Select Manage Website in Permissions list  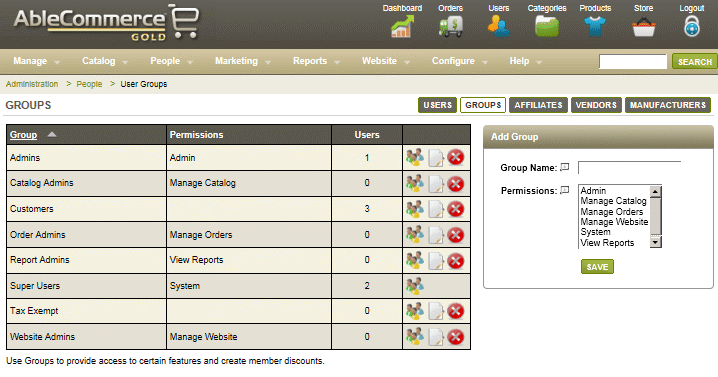click(614, 222)
